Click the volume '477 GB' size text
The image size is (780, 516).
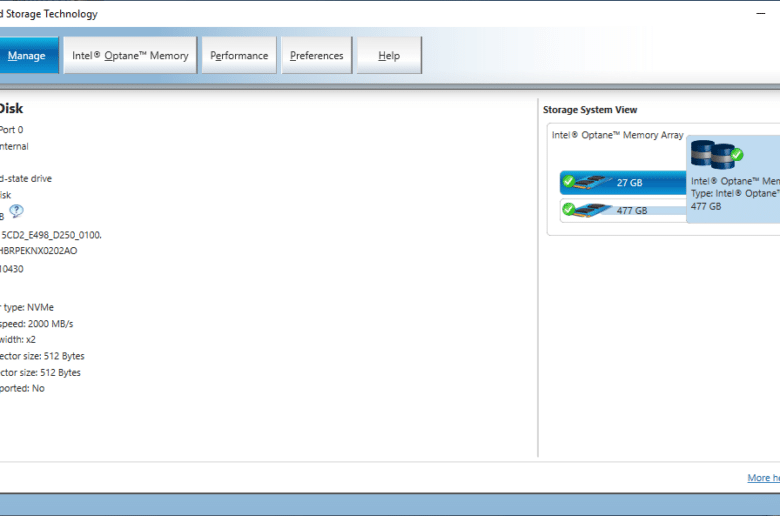706,206
